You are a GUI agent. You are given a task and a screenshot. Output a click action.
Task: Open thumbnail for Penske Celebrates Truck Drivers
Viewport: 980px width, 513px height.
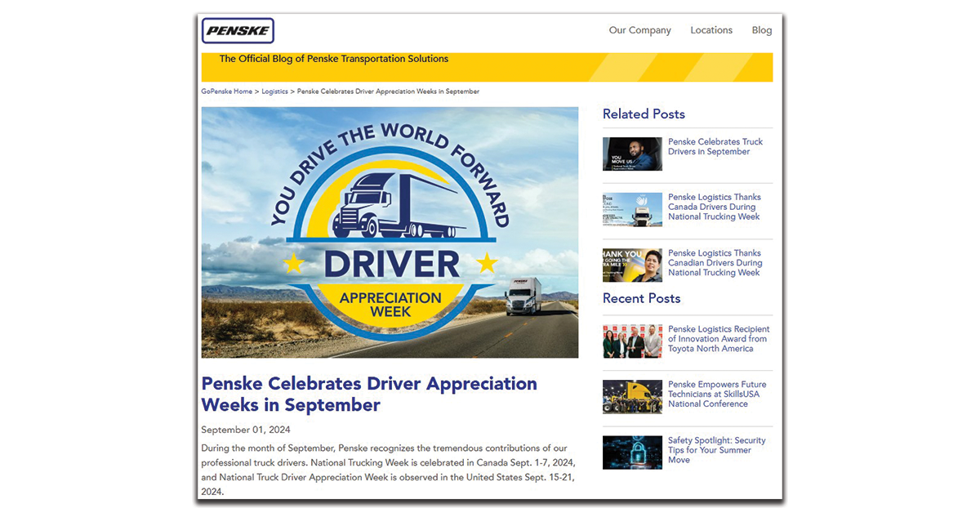(632, 154)
